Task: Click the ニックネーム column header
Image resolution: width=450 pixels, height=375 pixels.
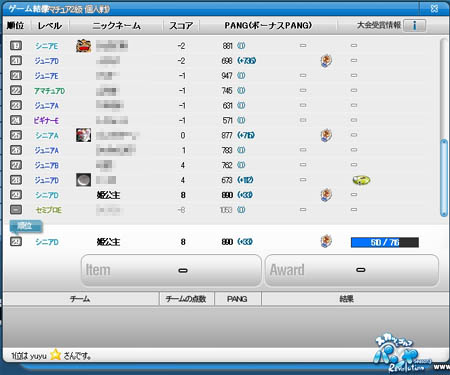Action: (x=116, y=25)
